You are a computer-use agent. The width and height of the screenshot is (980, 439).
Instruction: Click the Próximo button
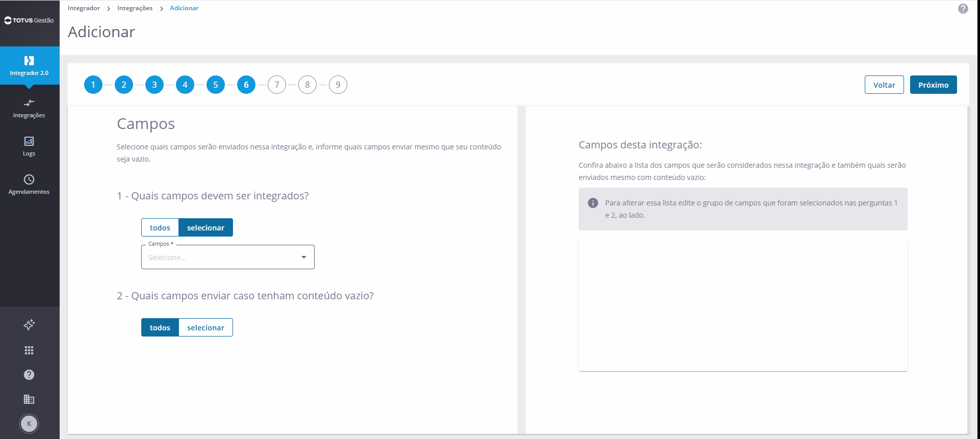933,85
